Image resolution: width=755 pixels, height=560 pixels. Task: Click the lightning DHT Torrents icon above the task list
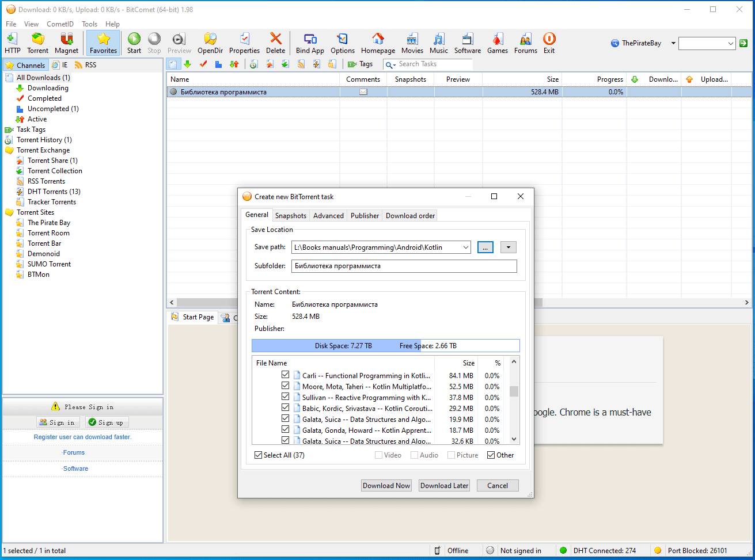tap(316, 64)
